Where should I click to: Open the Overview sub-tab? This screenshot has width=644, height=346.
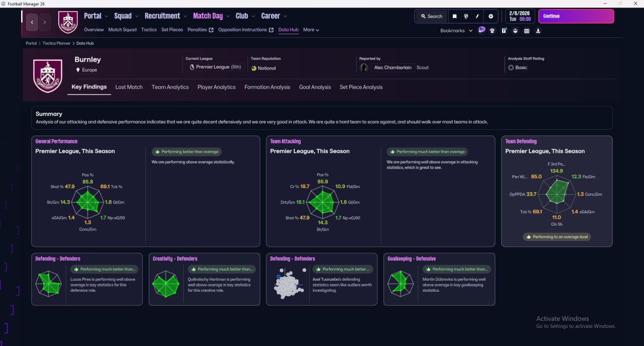[94, 30]
